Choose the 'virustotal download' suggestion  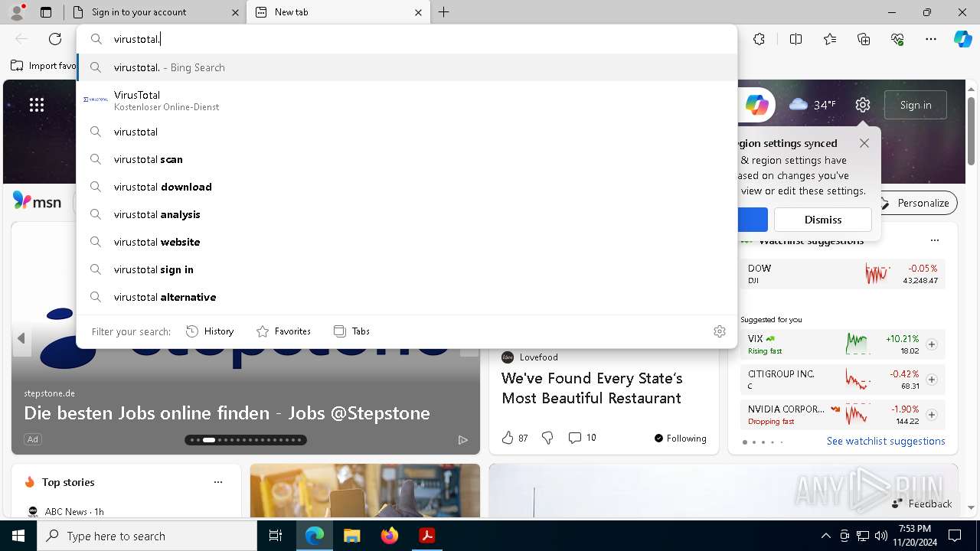pos(407,187)
